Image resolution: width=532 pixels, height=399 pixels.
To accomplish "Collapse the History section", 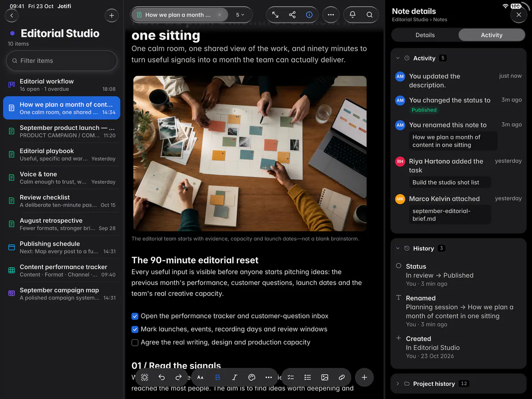I will (398, 248).
